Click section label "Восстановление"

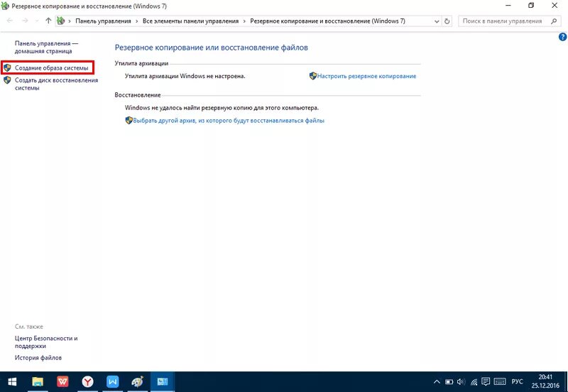click(x=138, y=95)
